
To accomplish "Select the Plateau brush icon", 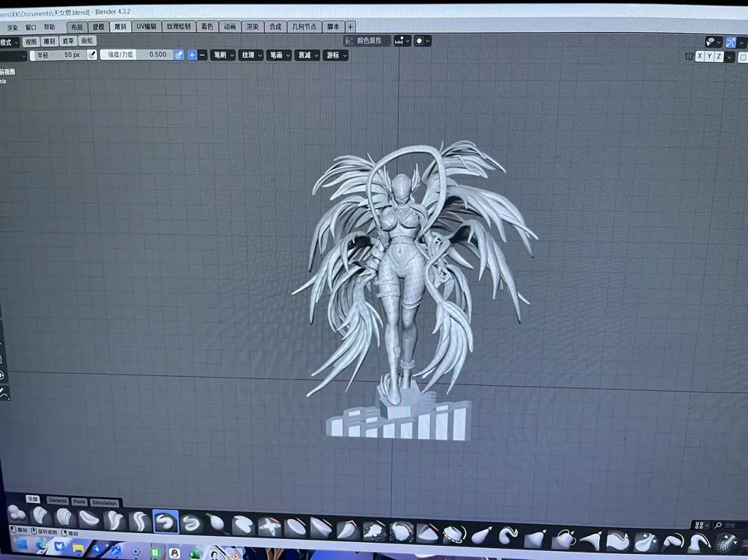I will click(321, 529).
